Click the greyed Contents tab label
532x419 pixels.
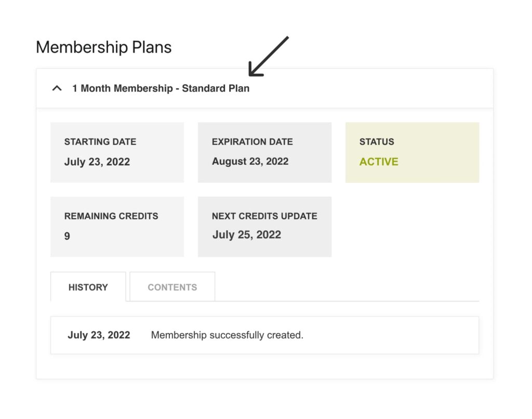pyautogui.click(x=172, y=286)
